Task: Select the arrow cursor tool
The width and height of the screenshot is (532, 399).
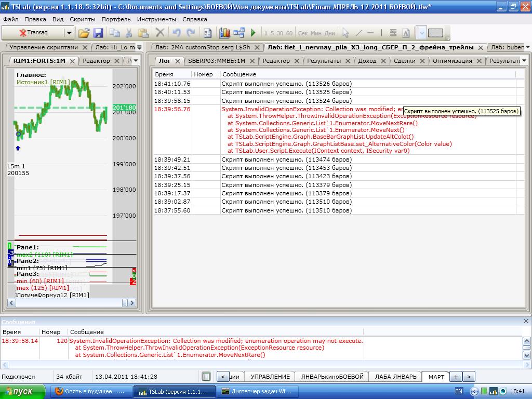Action: click(x=345, y=33)
